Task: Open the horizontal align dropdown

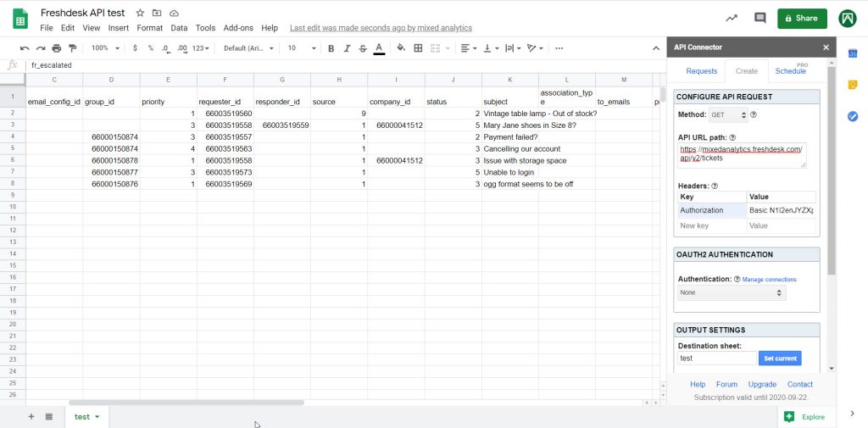Action: click(x=468, y=48)
